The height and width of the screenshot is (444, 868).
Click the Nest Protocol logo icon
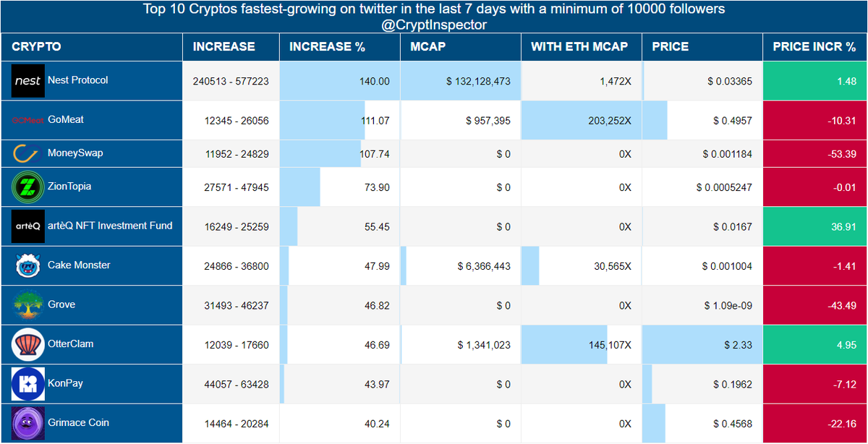coord(27,81)
